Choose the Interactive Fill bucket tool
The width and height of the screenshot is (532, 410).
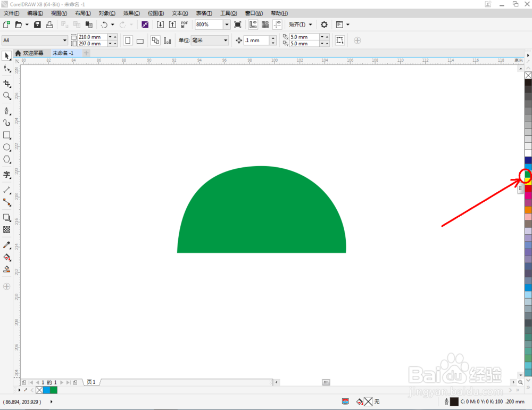(x=7, y=257)
